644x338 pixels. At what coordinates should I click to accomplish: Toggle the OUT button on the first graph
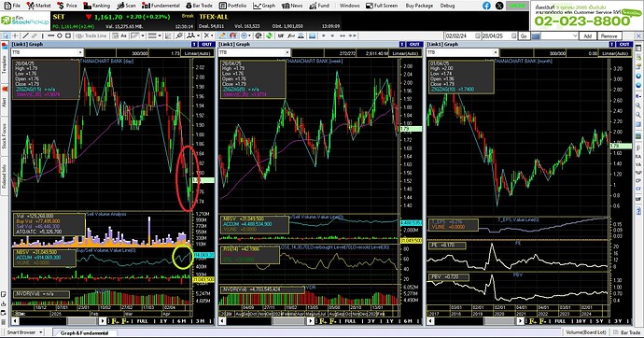207,44
